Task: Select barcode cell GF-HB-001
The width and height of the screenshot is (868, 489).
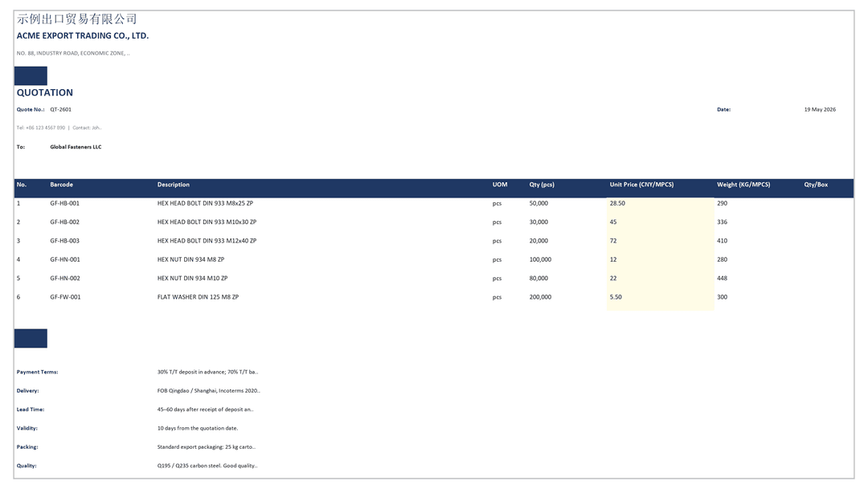Action: [65, 204]
